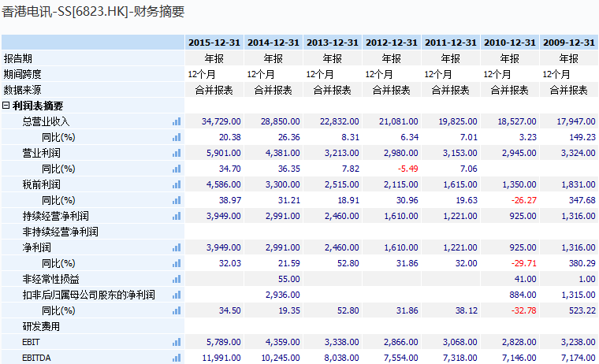The image size is (599, 364).
Task: Select negative growth value -29.71
Action: [x=524, y=263]
